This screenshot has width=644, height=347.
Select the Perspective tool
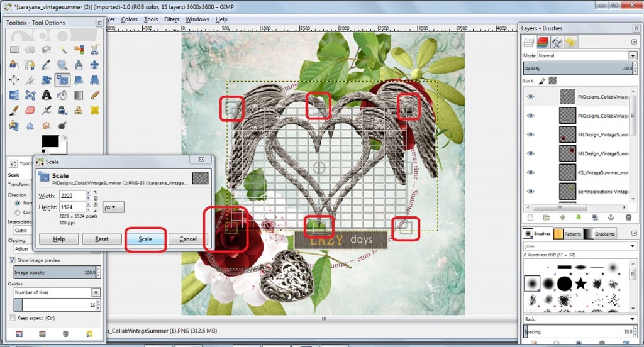pyautogui.click(x=95, y=80)
